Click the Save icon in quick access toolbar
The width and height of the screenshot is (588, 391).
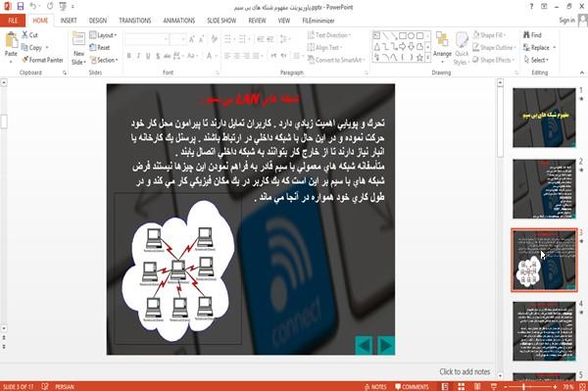point(21,6)
